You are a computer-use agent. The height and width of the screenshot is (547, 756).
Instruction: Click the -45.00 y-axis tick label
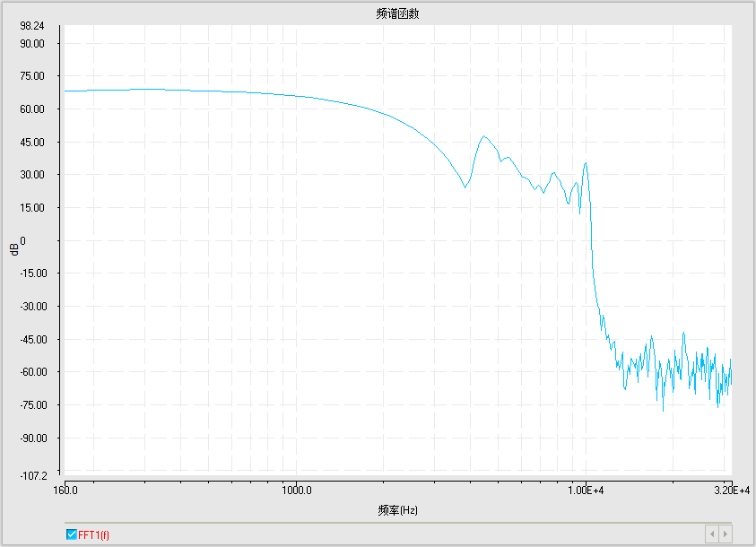point(43,339)
